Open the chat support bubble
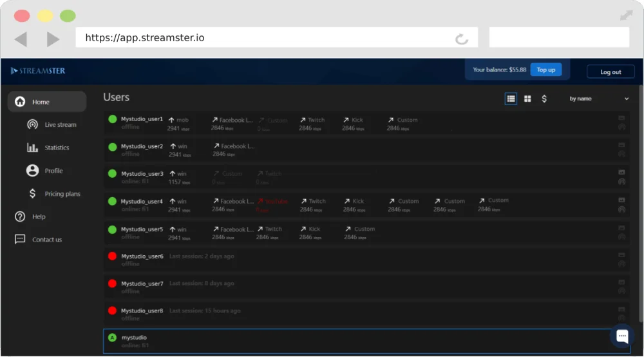The height and width of the screenshot is (357, 644). click(x=622, y=336)
